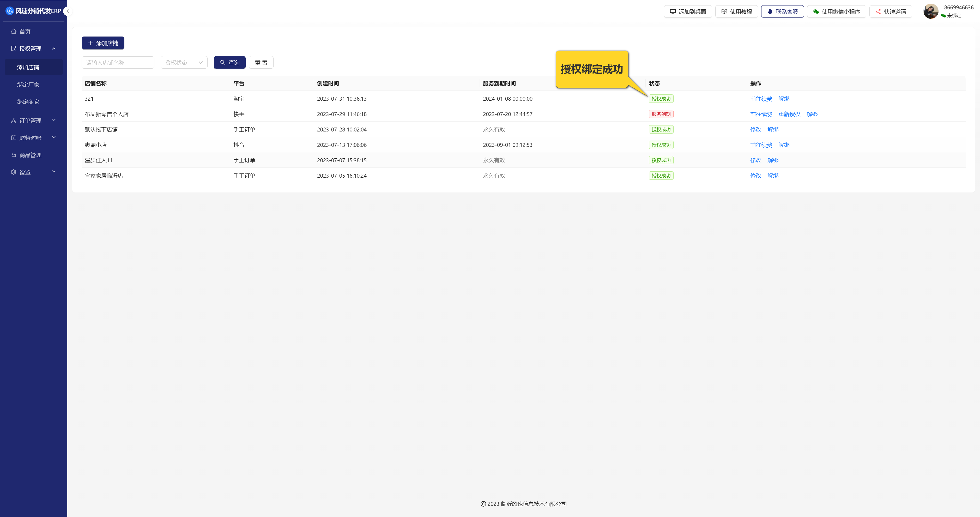Expand the 财务对账 menu chevron
This screenshot has width=980, height=517.
(54, 137)
